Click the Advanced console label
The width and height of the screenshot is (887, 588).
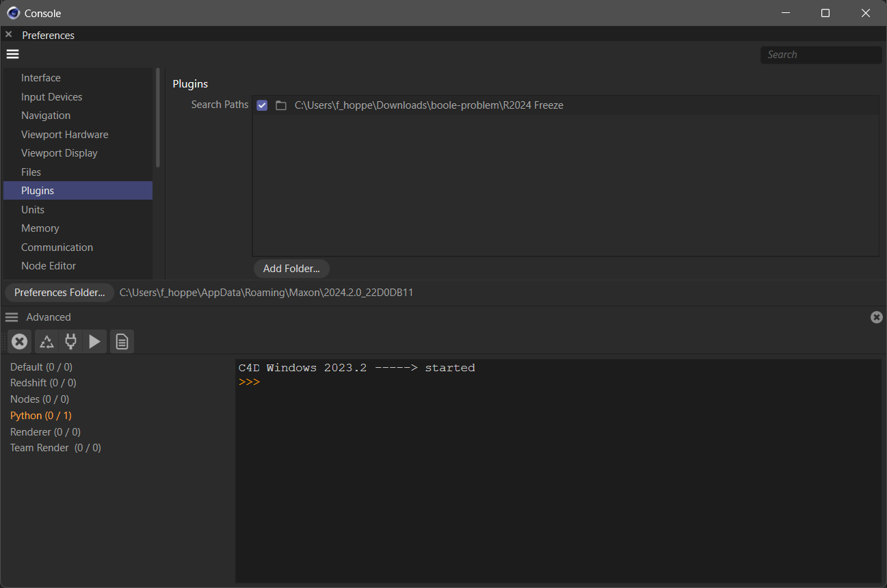point(49,317)
